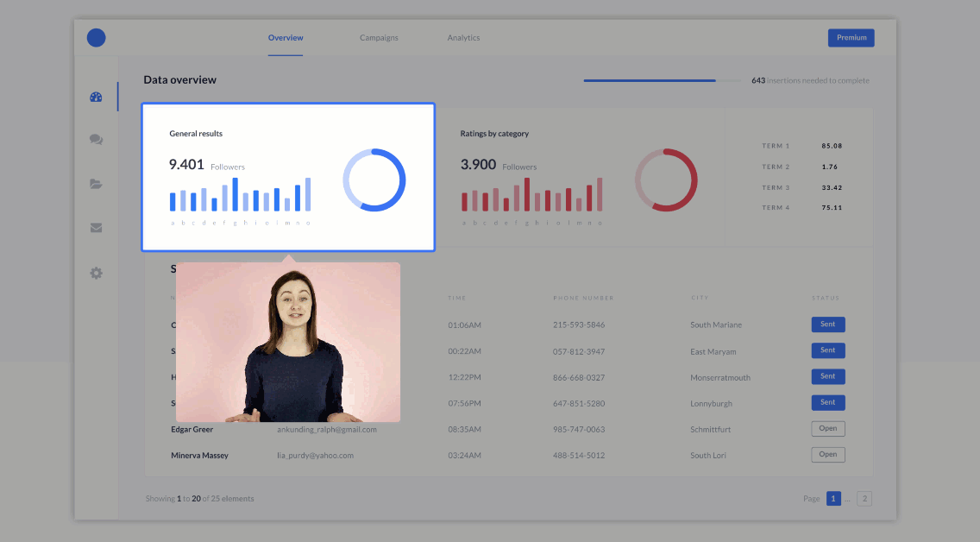The width and height of the screenshot is (980, 542).
Task: Open the settings gear sidebar icon
Action: click(96, 273)
